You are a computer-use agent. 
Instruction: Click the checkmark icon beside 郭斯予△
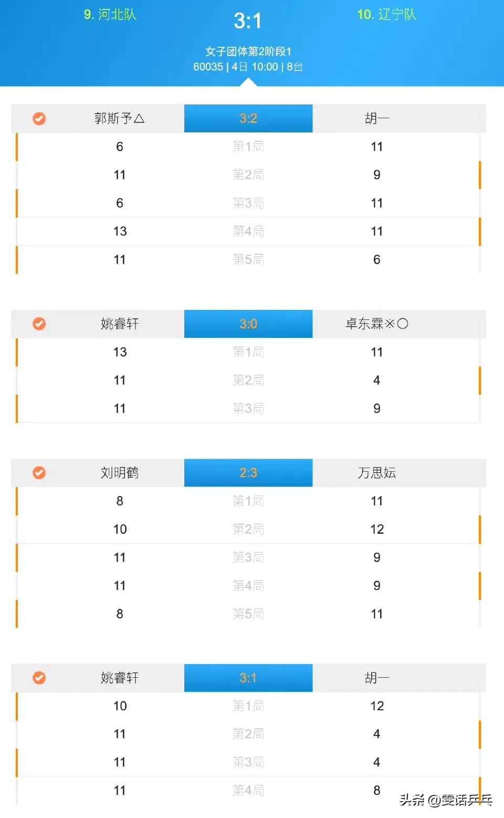(x=39, y=119)
